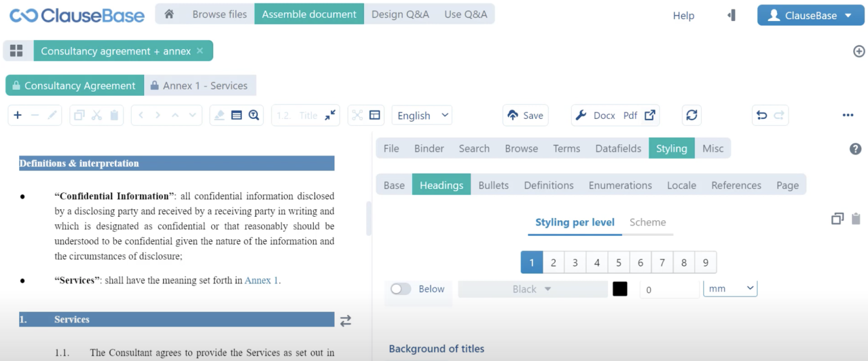Image resolution: width=868 pixels, height=361 pixels.
Task: Click the magnifier search icon in toolbar
Action: [x=254, y=115]
